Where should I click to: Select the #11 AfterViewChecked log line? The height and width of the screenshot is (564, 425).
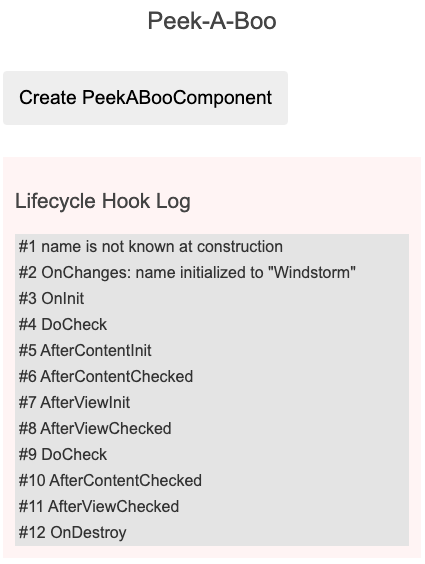click(x=99, y=506)
